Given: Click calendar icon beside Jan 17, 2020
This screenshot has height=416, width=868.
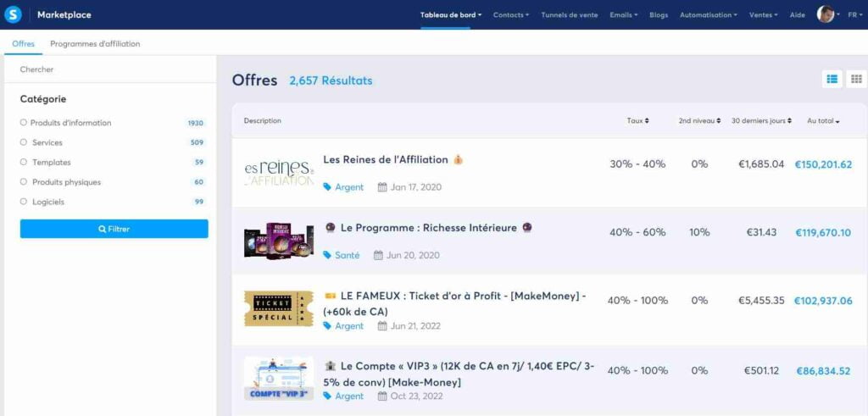Looking at the screenshot, I should 382,187.
